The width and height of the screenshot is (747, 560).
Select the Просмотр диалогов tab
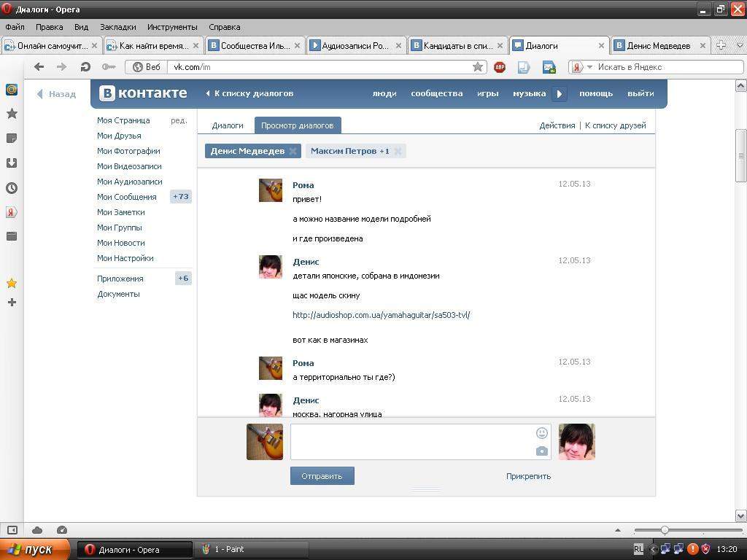(x=298, y=125)
